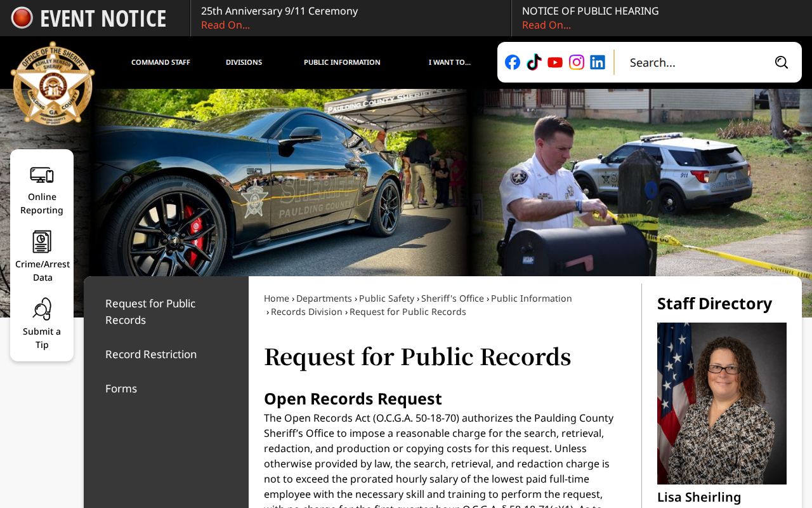
Task: Read on about 9/11 Ceremony notice
Action: tap(225, 25)
